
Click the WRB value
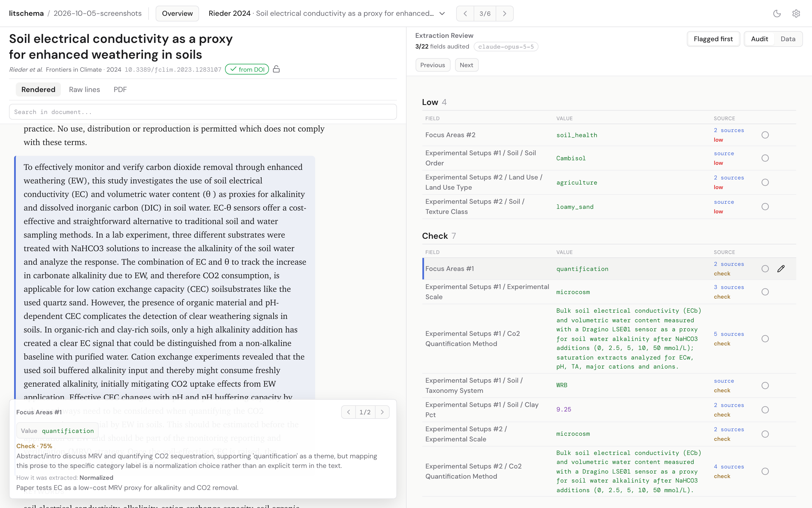pos(562,385)
